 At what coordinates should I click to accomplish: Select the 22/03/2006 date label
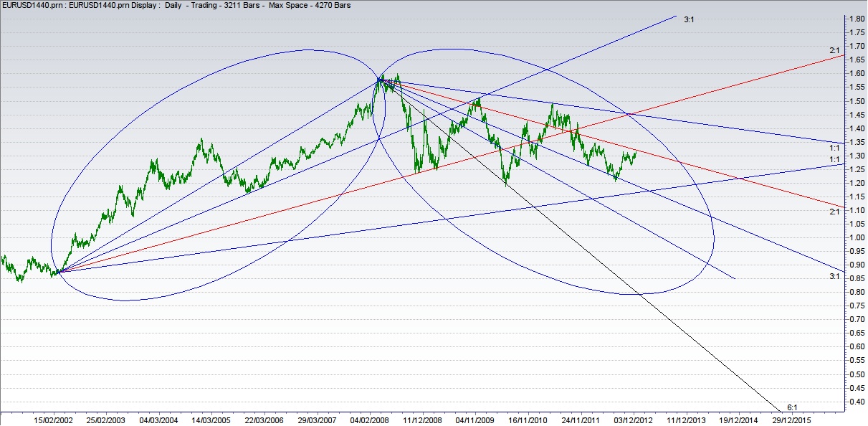pyautogui.click(x=264, y=419)
